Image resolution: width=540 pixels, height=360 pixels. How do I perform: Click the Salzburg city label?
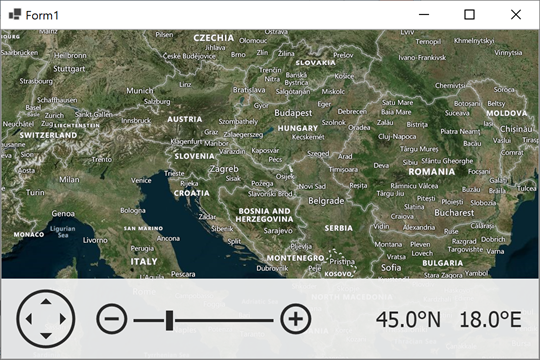[157, 102]
